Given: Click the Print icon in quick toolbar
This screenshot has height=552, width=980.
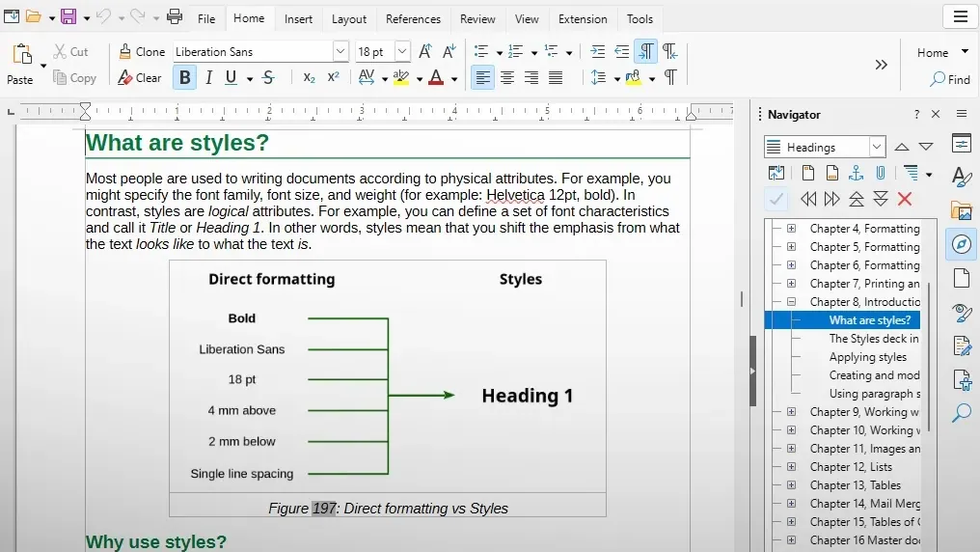Looking at the screenshot, I should (175, 16).
